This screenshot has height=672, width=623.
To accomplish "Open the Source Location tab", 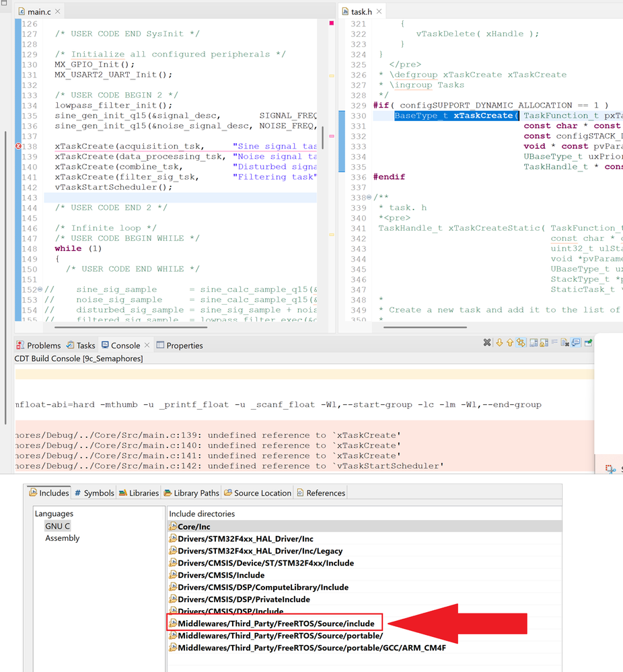I will (x=258, y=493).
